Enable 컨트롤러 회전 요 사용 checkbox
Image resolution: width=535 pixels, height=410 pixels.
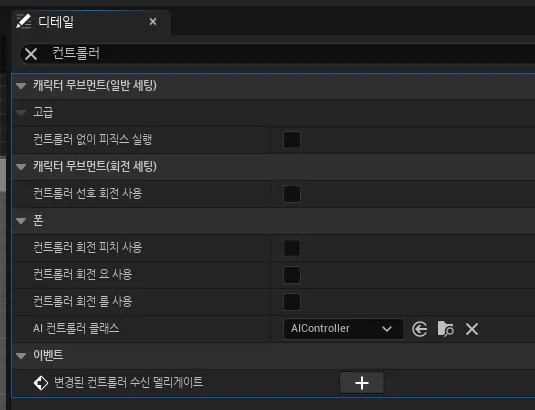pyautogui.click(x=292, y=275)
